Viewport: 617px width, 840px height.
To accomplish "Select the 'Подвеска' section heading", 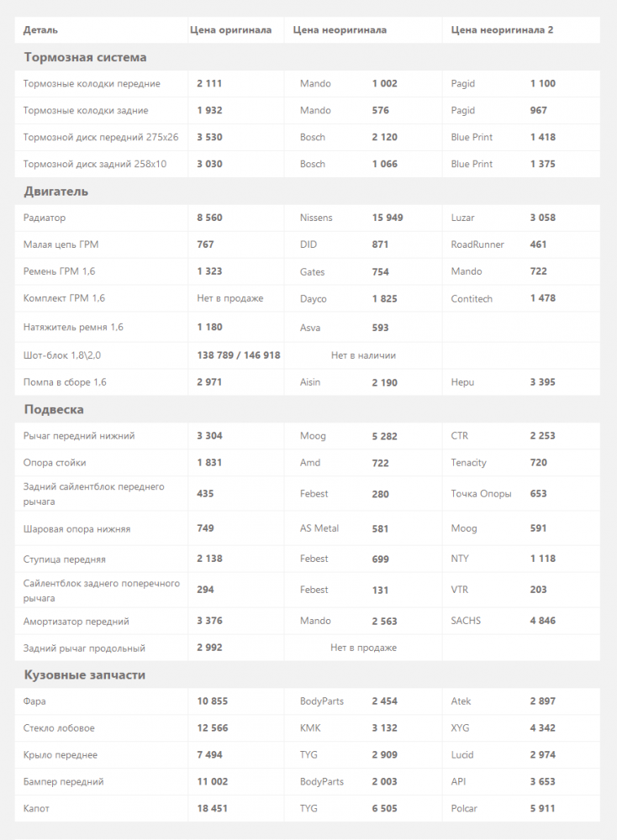I will click(54, 410).
